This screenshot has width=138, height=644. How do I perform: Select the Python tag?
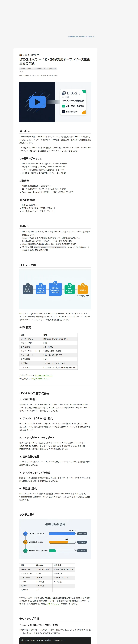(x=23, y=68)
